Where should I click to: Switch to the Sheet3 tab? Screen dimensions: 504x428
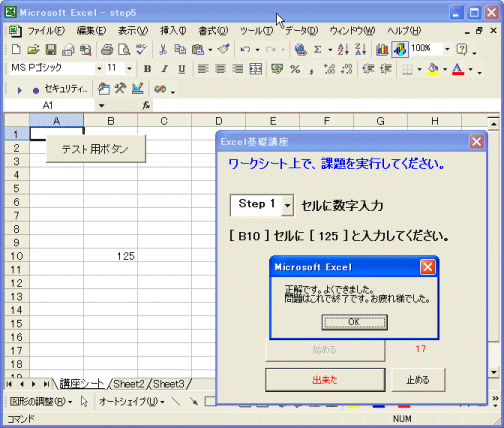pos(169,384)
